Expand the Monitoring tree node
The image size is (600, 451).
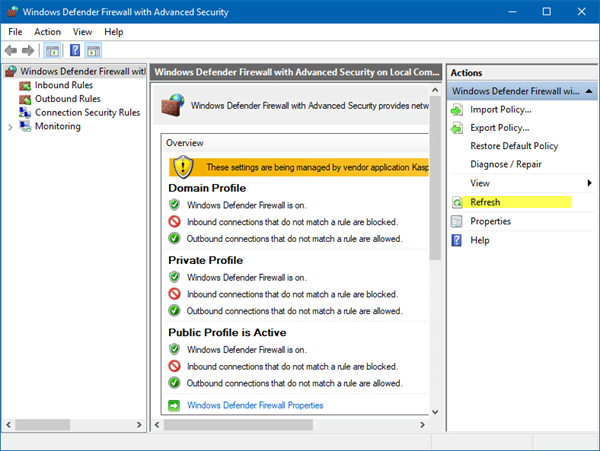(10, 127)
